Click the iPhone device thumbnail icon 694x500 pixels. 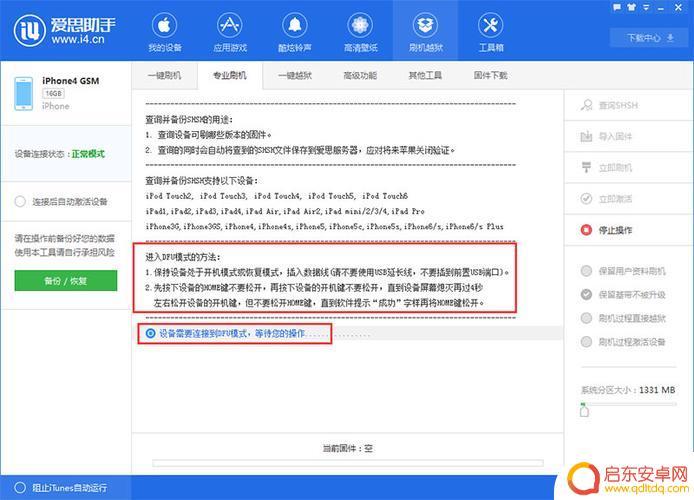pos(23,93)
